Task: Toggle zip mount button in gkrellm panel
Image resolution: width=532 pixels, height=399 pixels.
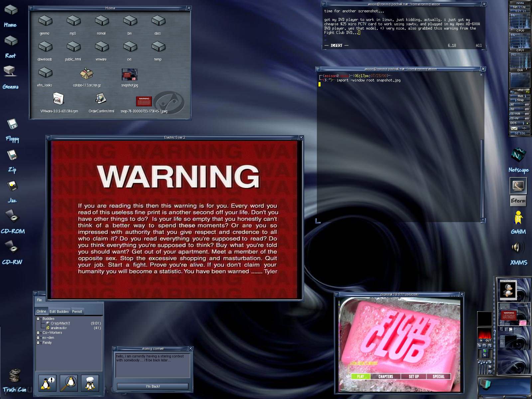Action: (527, 109)
